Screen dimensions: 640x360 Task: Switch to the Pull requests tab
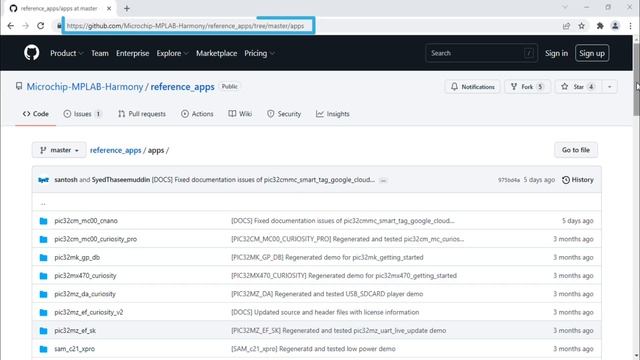(142, 114)
